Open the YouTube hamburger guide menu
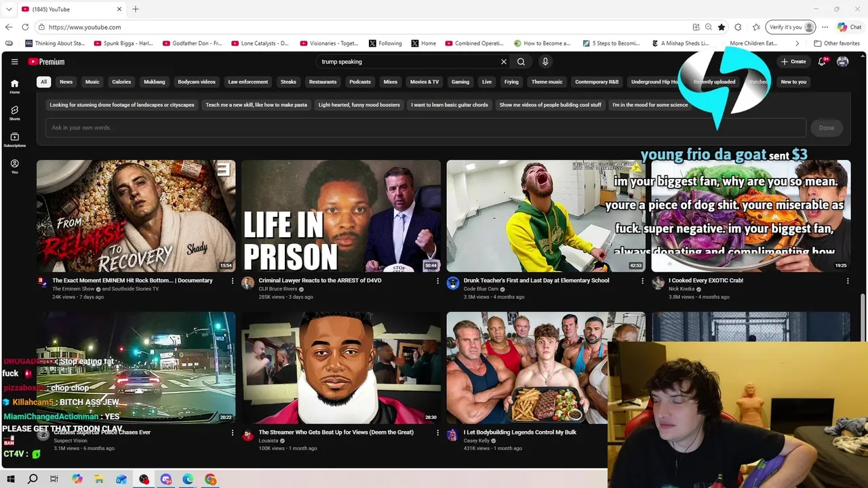 [x=14, y=62]
